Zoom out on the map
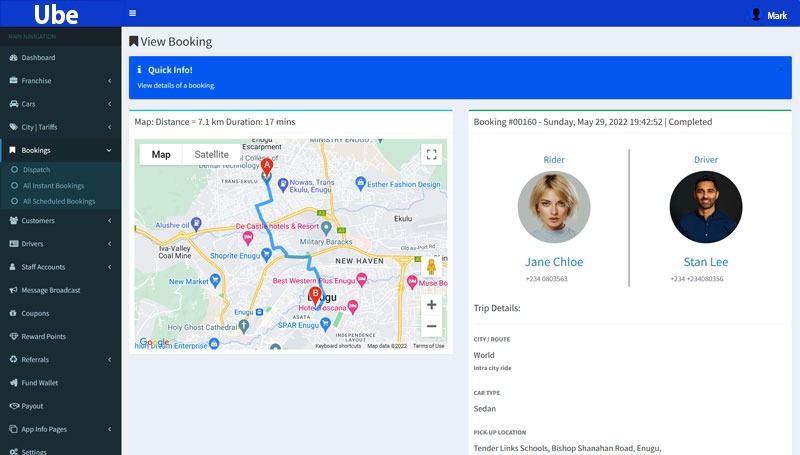Viewport: 800px width, 455px height. pyautogui.click(x=431, y=327)
